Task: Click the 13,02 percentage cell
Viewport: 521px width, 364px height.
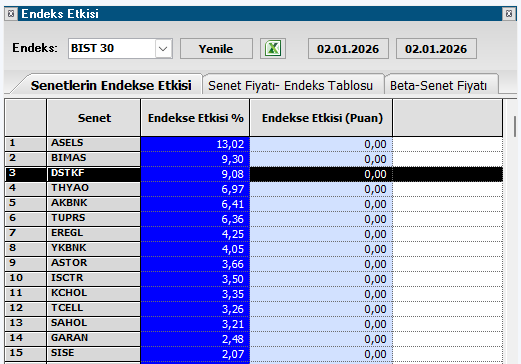Action: (x=195, y=144)
